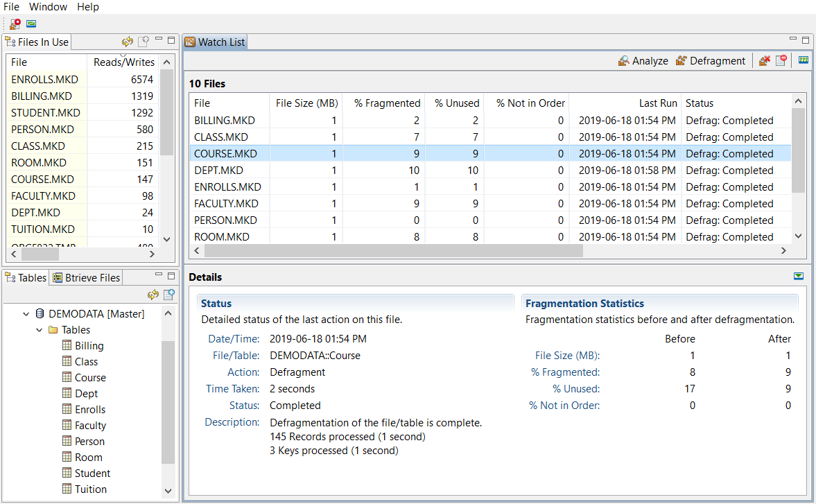Click the Details panel dropdown icon
Viewport: 816px width, 504px height.
tap(799, 276)
